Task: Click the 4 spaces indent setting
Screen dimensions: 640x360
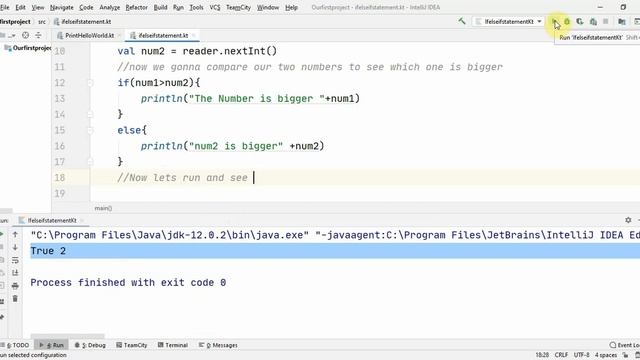Action: [x=606, y=355]
